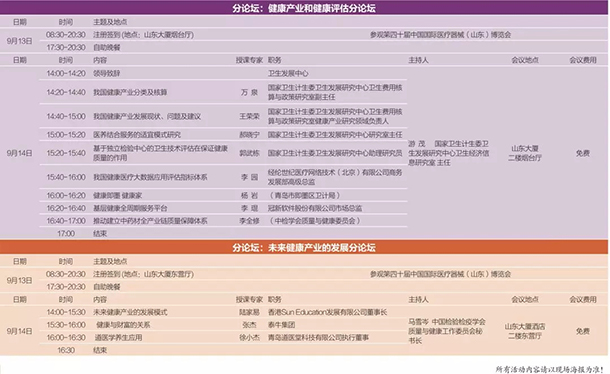Select the topic 推动建立中药材全产业链质量保障体系
This screenshot has height=374, width=610.
pos(150,221)
